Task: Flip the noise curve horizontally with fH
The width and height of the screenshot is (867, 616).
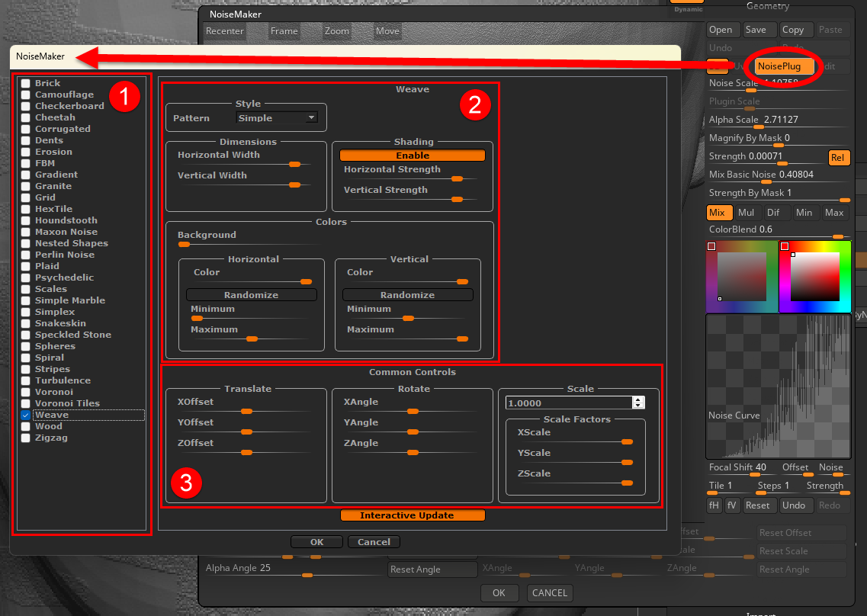Action: click(x=714, y=505)
